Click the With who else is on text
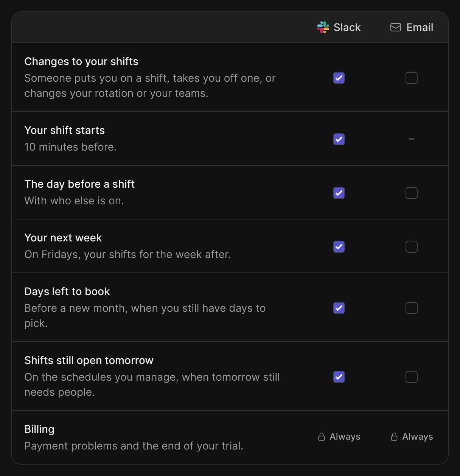 74,201
